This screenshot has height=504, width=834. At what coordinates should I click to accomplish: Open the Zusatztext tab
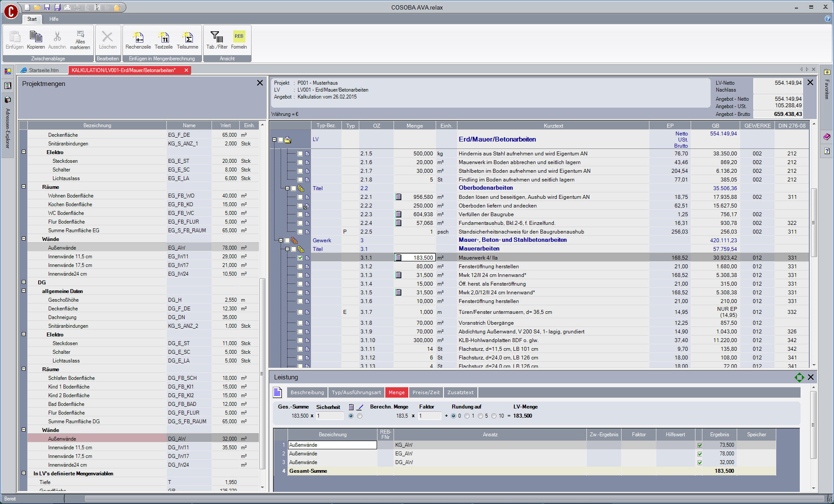[460, 392]
